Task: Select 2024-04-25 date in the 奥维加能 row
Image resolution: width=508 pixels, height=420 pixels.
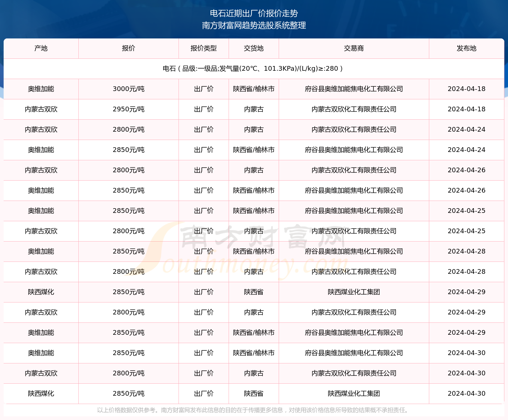Action: coord(467,211)
